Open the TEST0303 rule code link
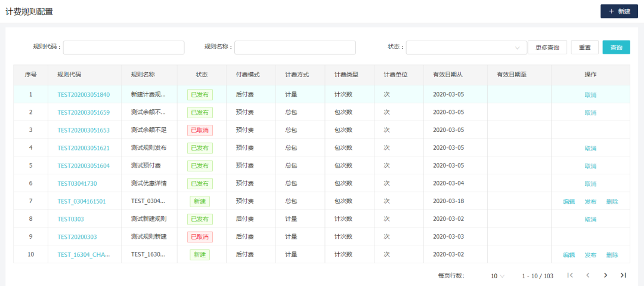The height and width of the screenshot is (286, 644). click(x=70, y=219)
